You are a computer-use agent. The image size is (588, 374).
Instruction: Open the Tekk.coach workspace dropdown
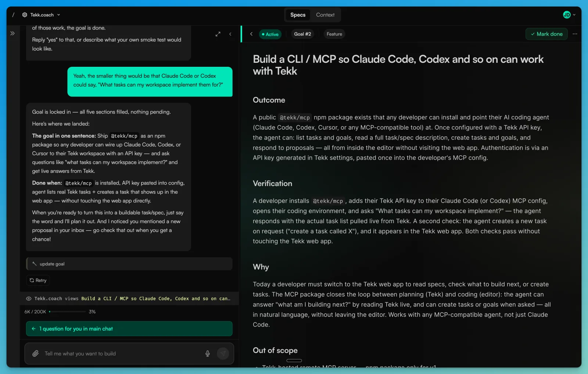41,15
